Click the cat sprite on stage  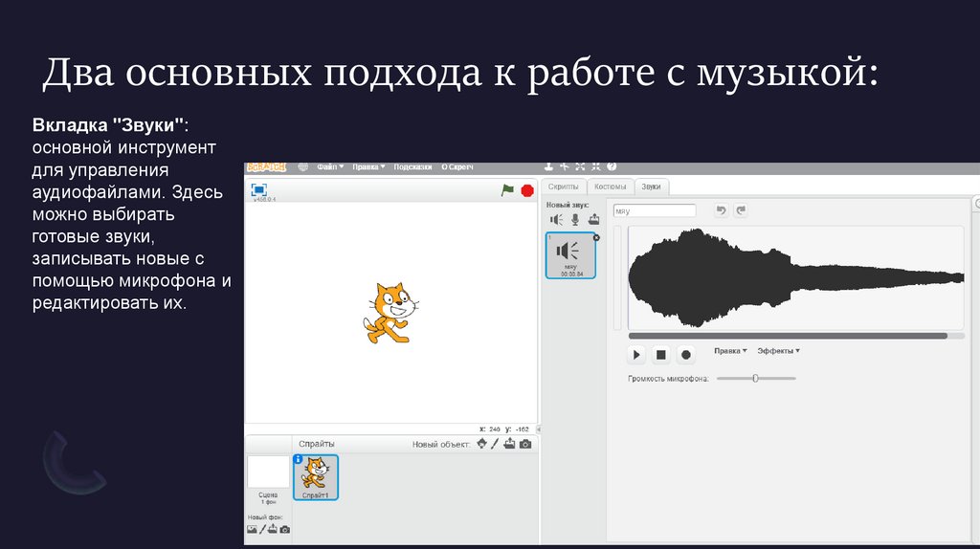coord(390,313)
